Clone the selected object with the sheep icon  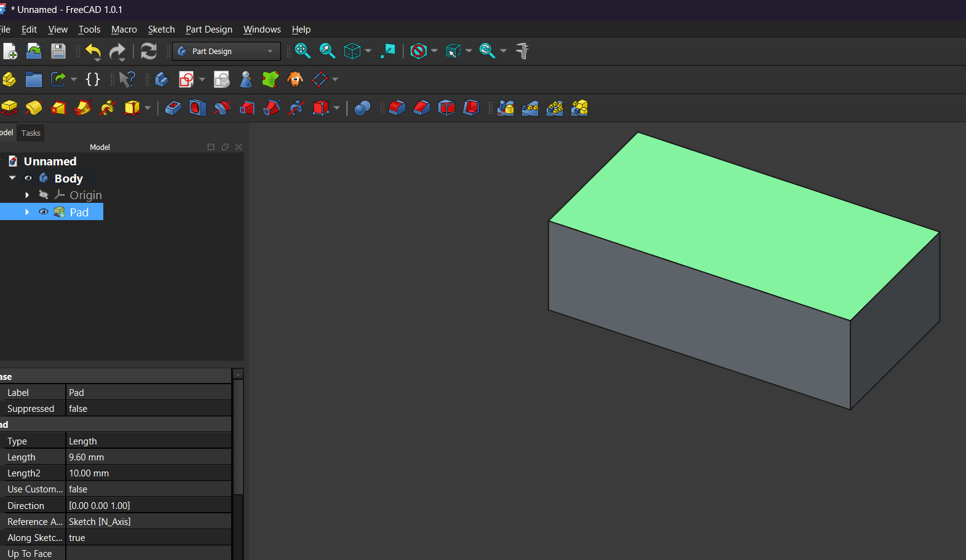tap(295, 79)
